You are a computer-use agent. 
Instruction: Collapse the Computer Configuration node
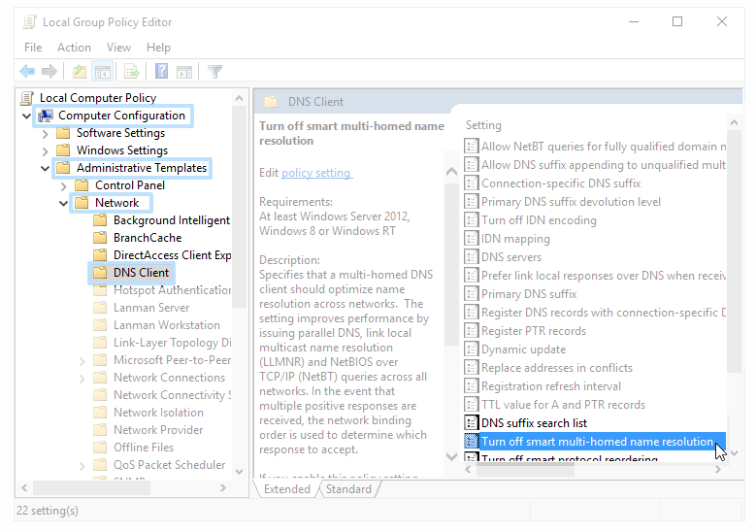[26, 116]
